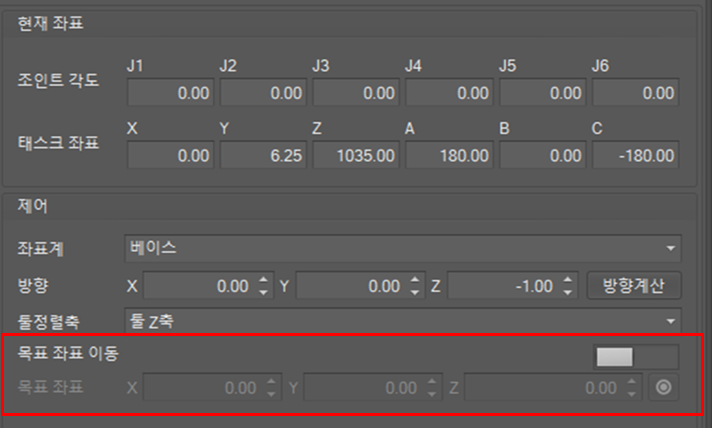Image resolution: width=712 pixels, height=428 pixels.
Task: Decrease the 방향 Z value with down arrow
Action: click(x=568, y=292)
